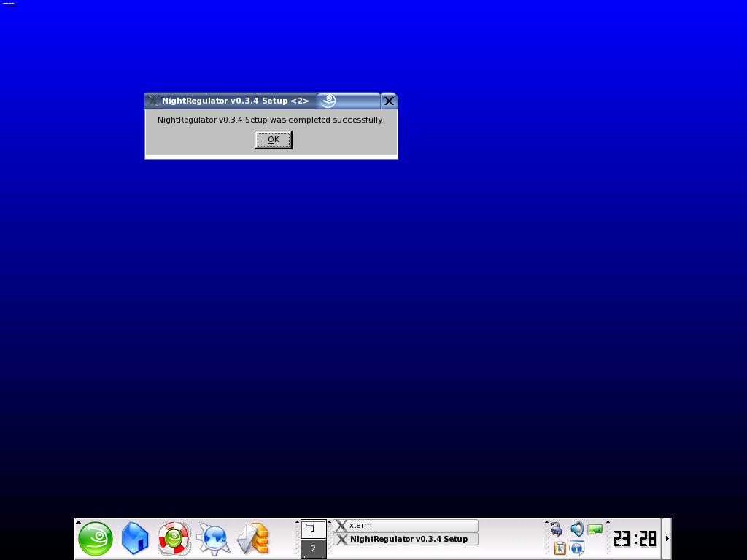
Task: Click the speaker volume tray icon
Action: [576, 529]
